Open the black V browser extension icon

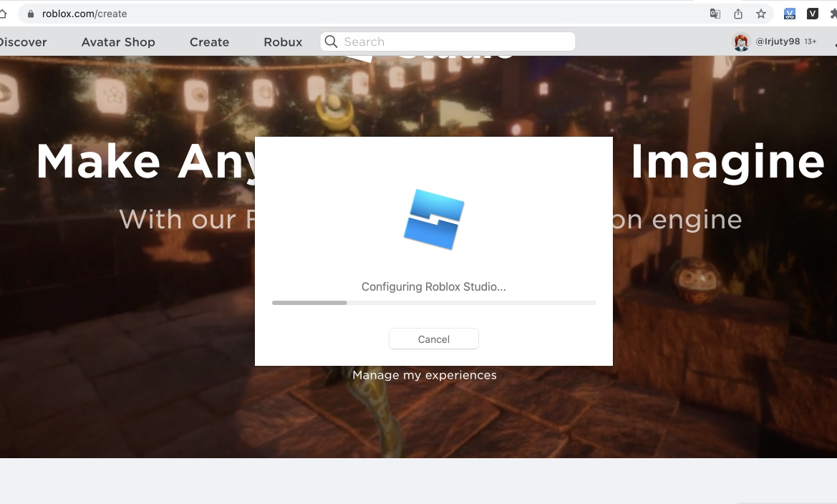tap(813, 14)
